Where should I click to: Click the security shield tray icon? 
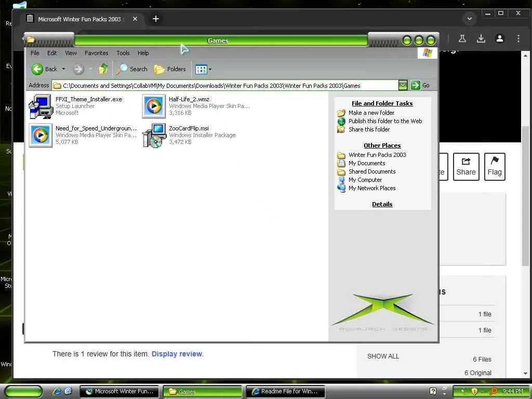474,391
